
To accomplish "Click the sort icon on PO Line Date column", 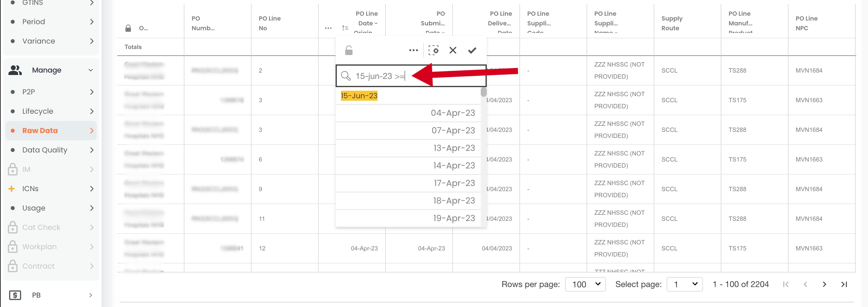I will [x=345, y=28].
